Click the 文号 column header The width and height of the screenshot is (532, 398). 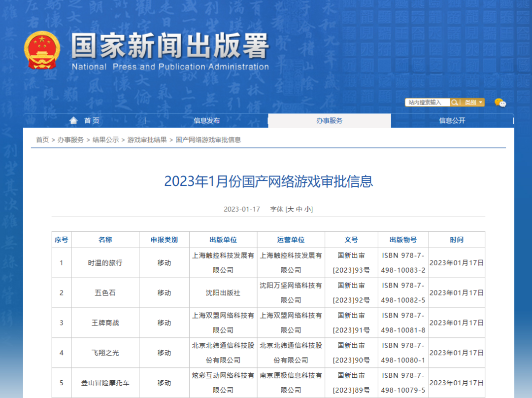tap(352, 240)
